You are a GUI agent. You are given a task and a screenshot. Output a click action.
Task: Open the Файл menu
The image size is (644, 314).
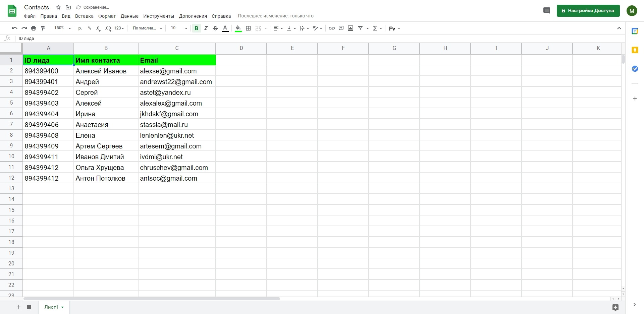pyautogui.click(x=30, y=16)
